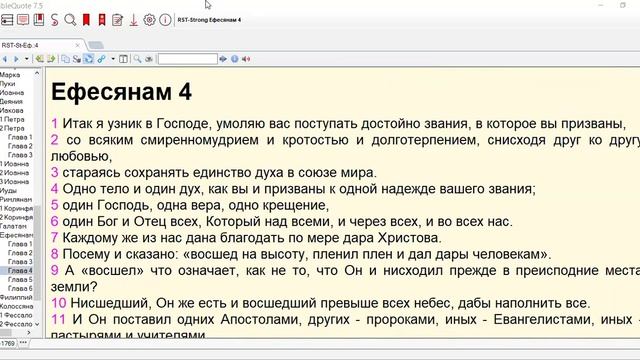Screen dimensions: 640x360
Task: Select Иакова in the book list
Action: [11, 111]
